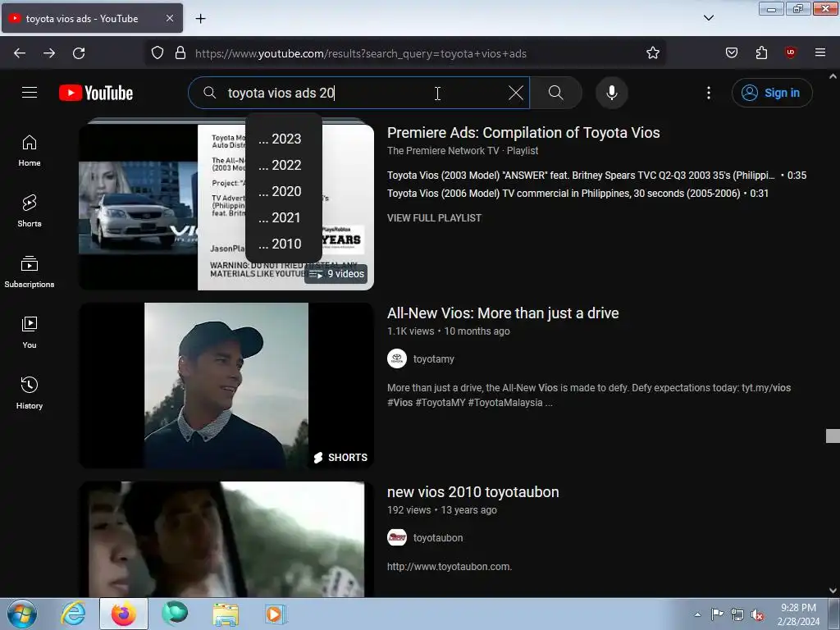Open Windows Explorer folder in taskbar
This screenshot has height=630, width=840.
pyautogui.click(x=226, y=614)
